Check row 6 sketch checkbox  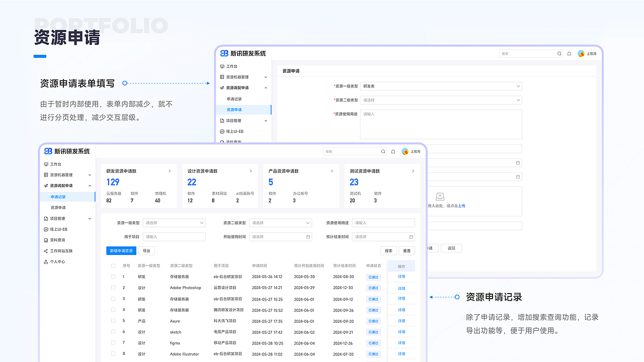click(113, 332)
